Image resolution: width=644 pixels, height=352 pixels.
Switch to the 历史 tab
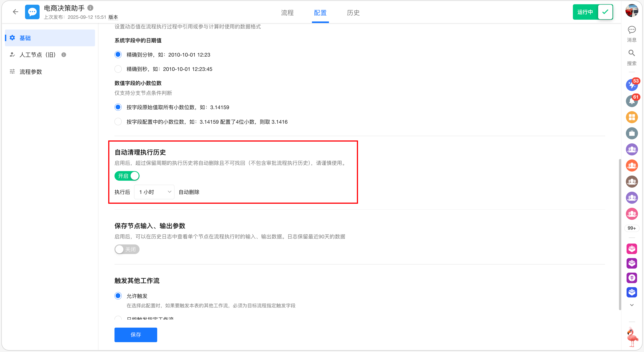tap(353, 13)
